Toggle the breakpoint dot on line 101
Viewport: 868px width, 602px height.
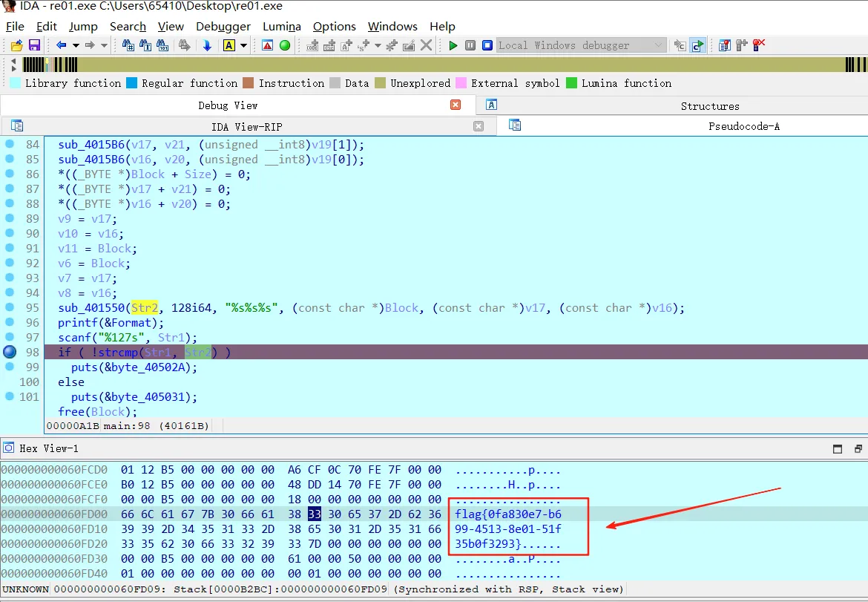pyautogui.click(x=10, y=396)
